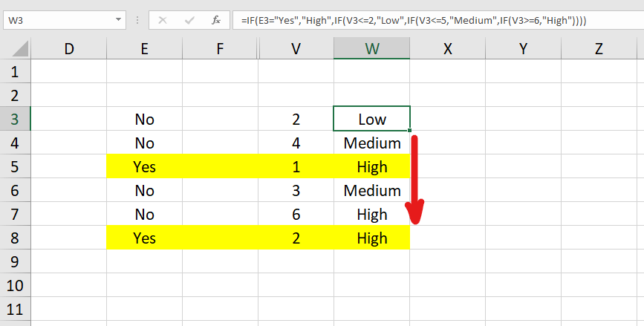Click the formula bar options dots
644x326 pixels.
137,20
